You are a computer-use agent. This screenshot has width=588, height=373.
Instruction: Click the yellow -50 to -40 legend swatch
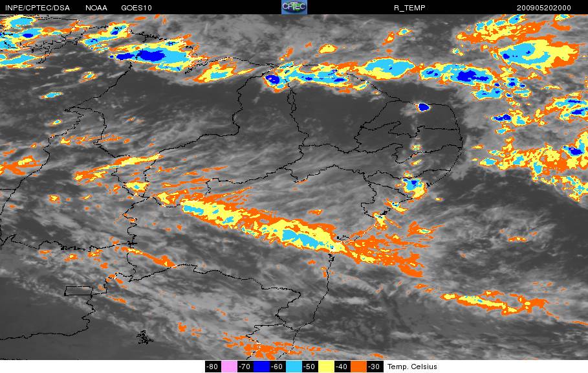pos(326,367)
